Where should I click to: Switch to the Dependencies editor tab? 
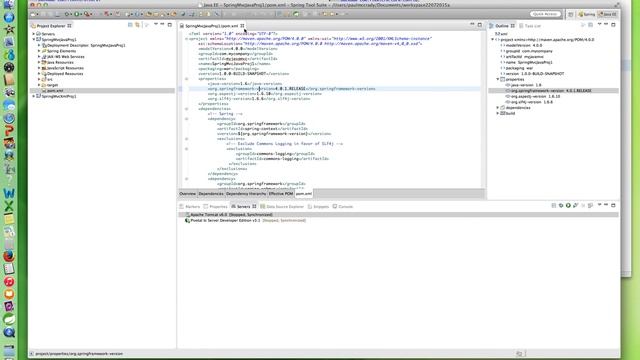point(211,193)
